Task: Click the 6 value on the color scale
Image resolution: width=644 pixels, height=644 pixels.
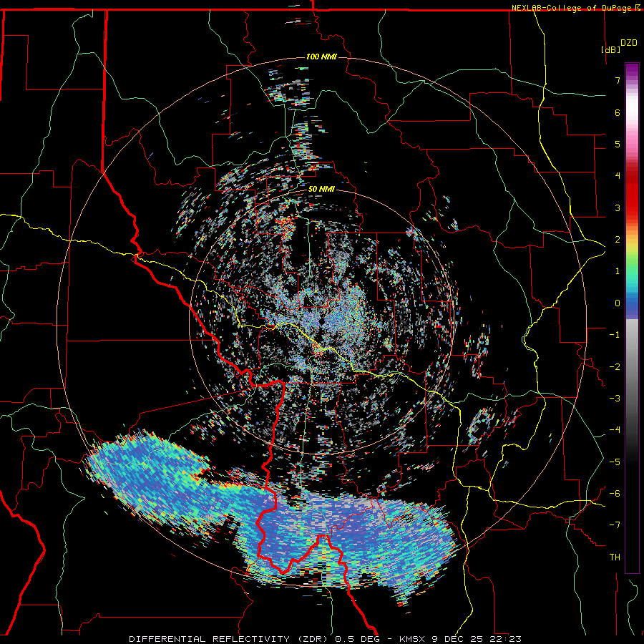Action: [x=618, y=112]
